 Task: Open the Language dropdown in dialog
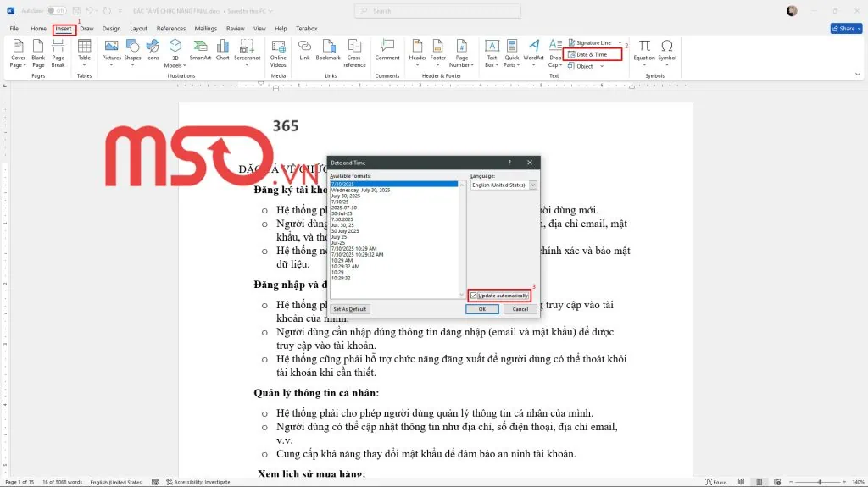[533, 185]
